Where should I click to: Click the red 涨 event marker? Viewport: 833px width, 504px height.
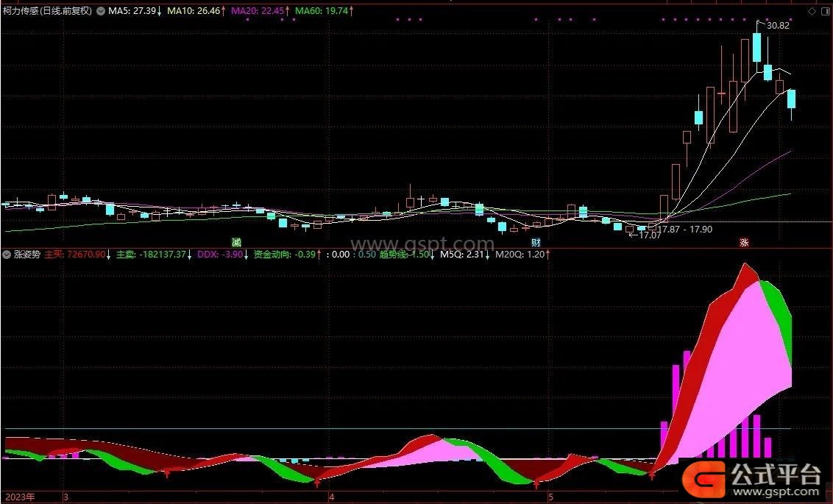pyautogui.click(x=744, y=242)
